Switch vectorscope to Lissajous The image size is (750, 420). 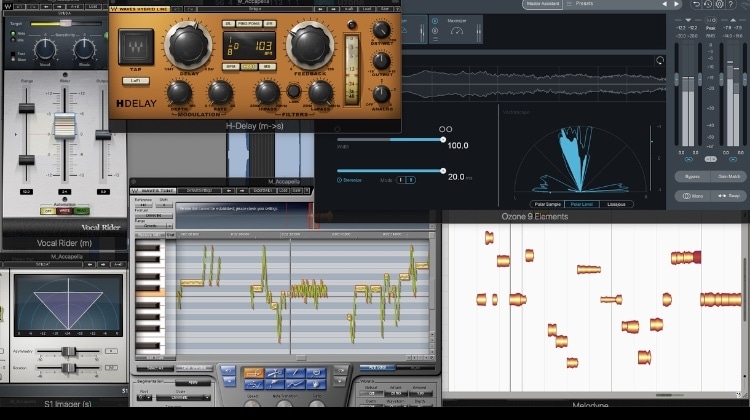coord(616,204)
